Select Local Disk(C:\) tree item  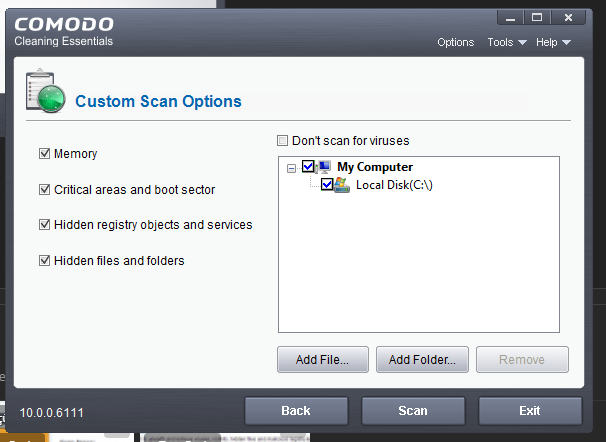(x=393, y=185)
